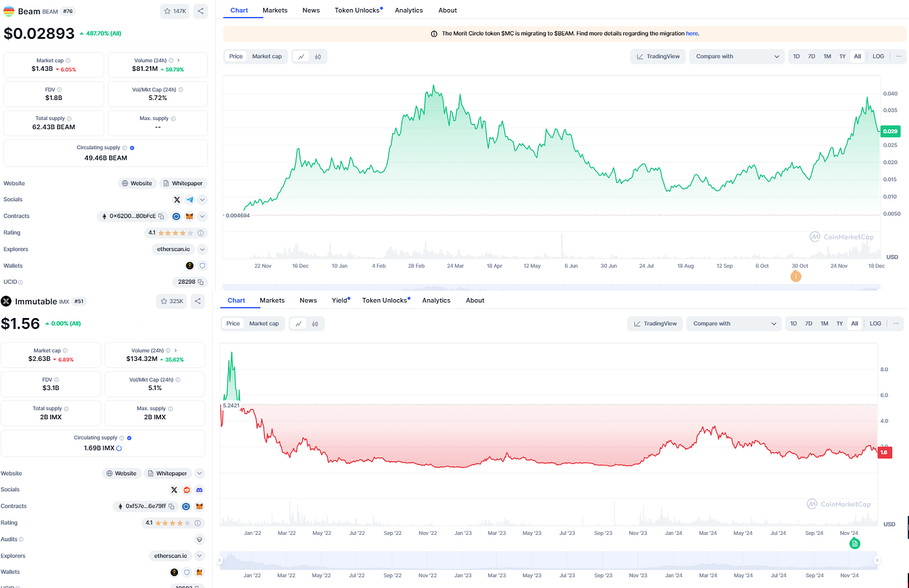Switch Immutable chart to Market cap view

coord(264,324)
